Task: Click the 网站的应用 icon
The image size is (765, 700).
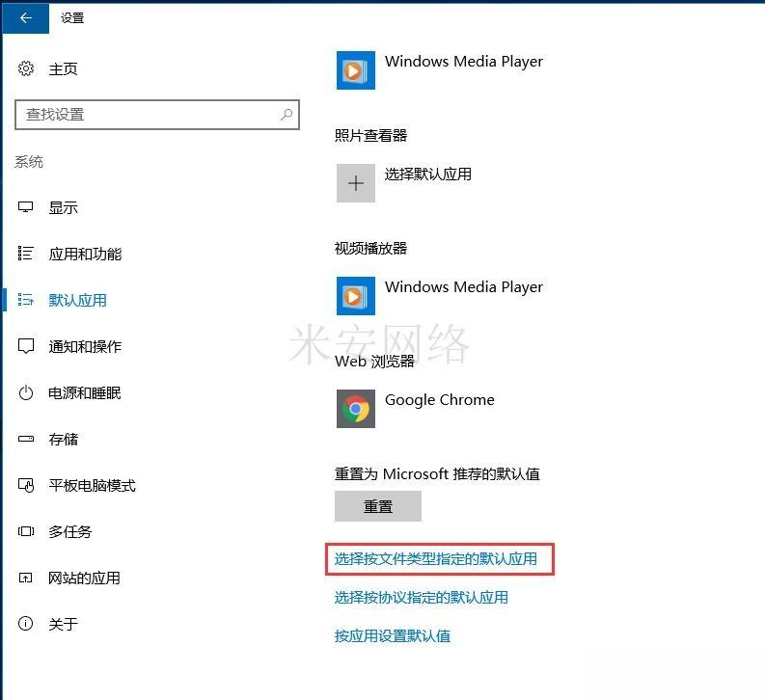Action: pos(25,578)
